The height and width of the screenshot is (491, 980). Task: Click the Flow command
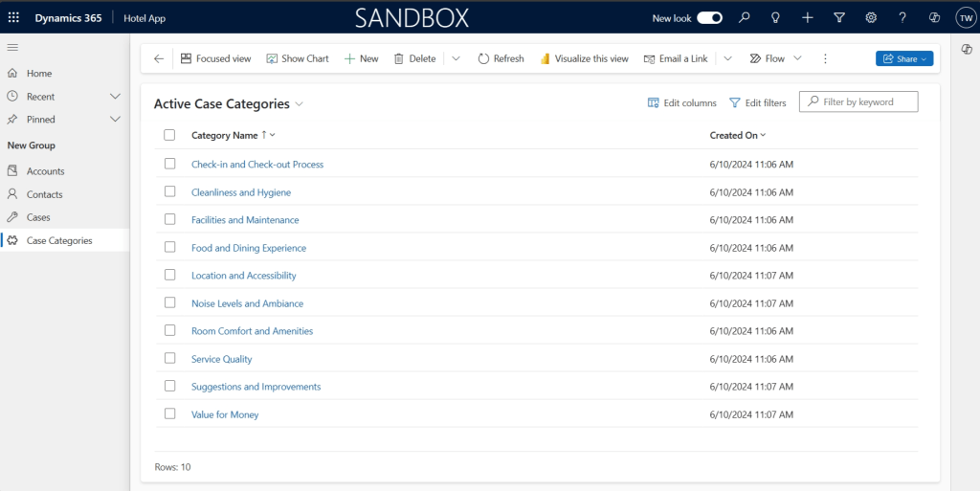tap(767, 58)
